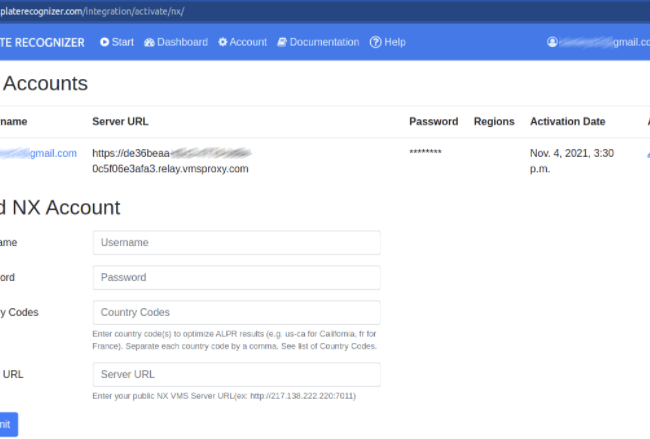Screen dimensions: 650x439
Task: Focus the Password input field
Action: point(237,277)
